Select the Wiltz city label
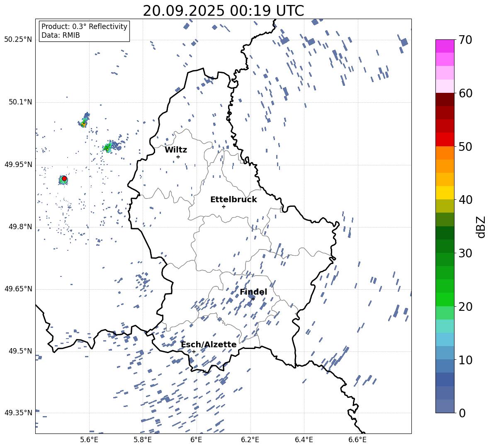The width and height of the screenshot is (491, 448). (176, 150)
